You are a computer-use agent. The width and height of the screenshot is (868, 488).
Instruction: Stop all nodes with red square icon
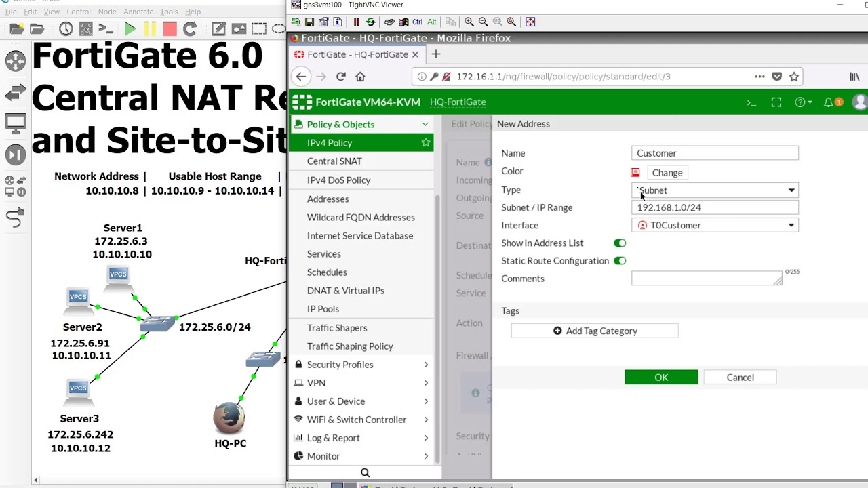[x=170, y=29]
